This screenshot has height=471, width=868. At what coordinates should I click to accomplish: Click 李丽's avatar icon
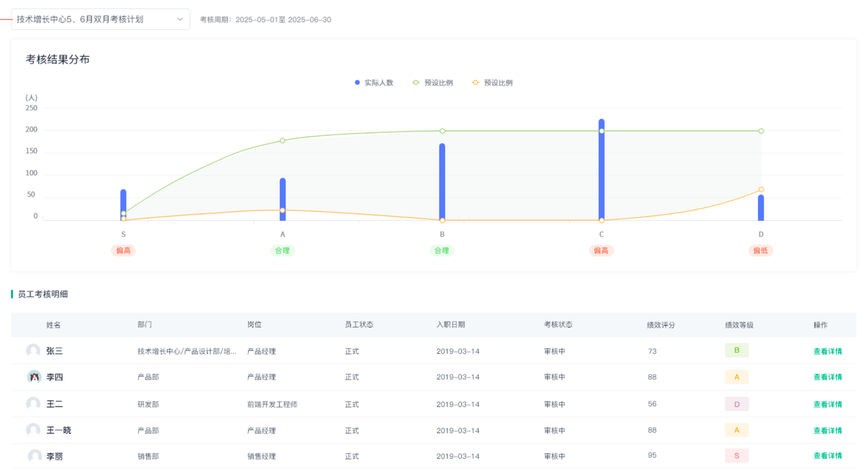pyautogui.click(x=35, y=456)
